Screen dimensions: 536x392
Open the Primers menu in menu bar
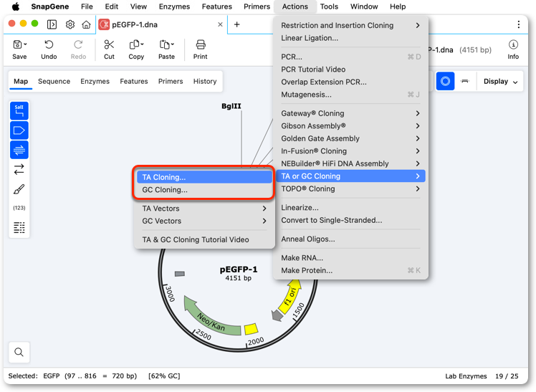click(257, 6)
